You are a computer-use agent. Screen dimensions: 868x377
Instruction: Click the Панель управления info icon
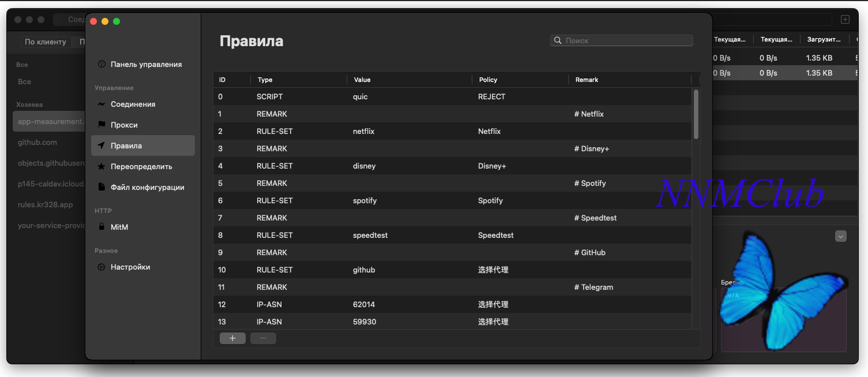coord(102,64)
